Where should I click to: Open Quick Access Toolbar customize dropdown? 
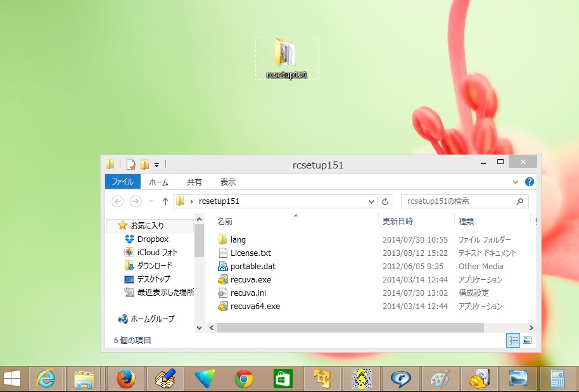point(157,165)
